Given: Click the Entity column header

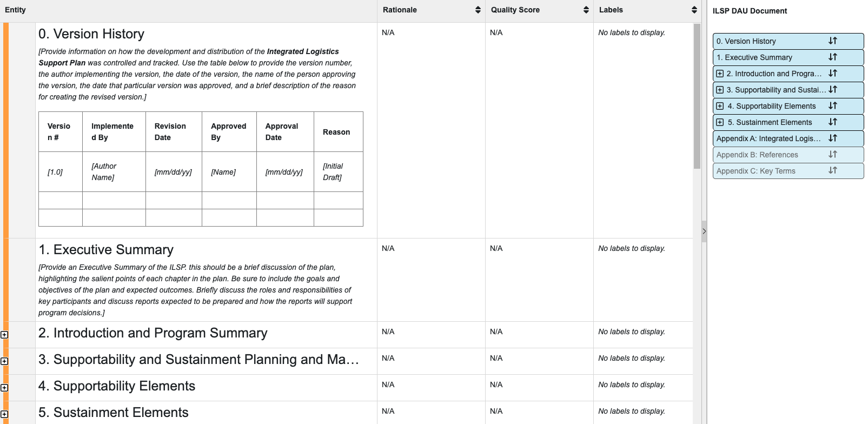Looking at the screenshot, I should pyautogui.click(x=16, y=10).
